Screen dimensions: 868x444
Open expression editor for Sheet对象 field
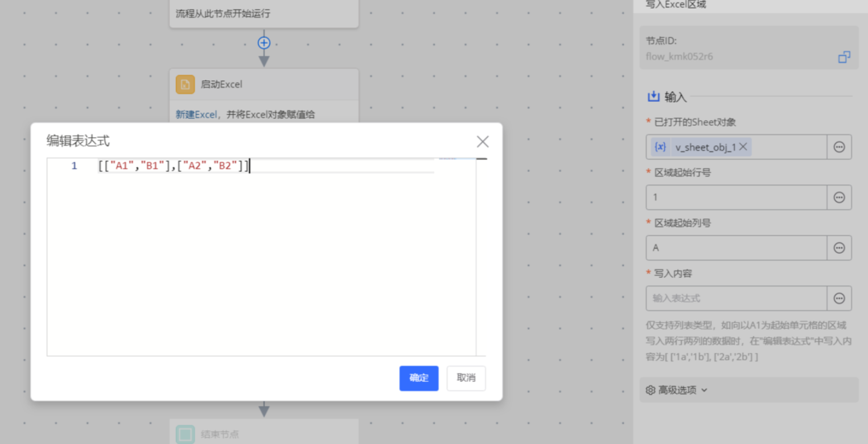839,147
